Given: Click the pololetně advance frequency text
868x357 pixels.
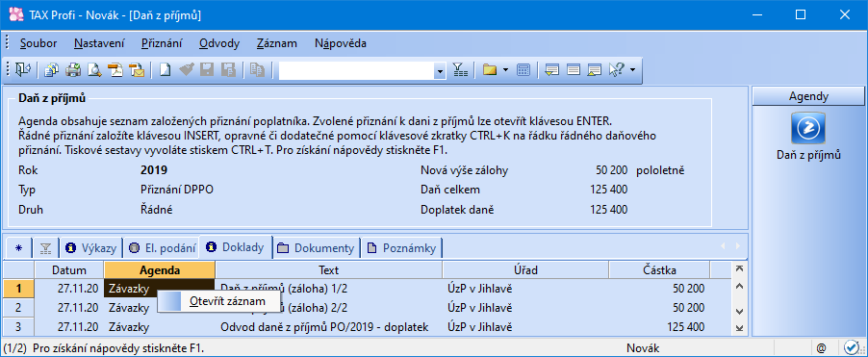Looking at the screenshot, I should [660, 170].
